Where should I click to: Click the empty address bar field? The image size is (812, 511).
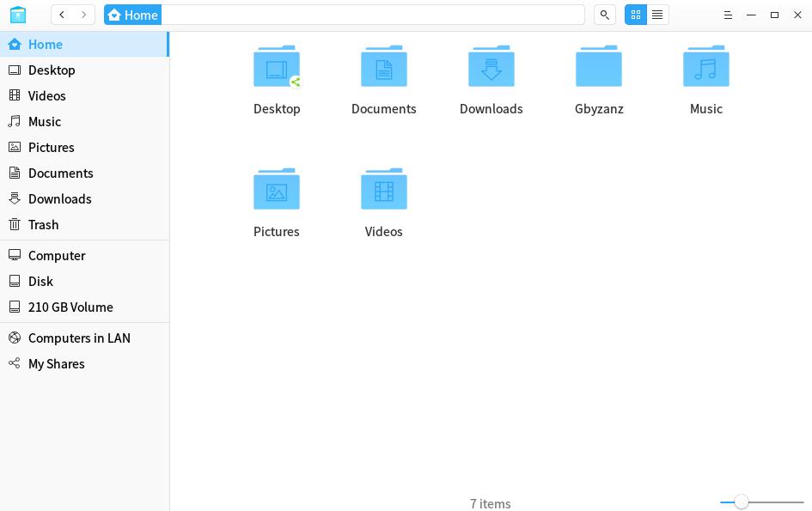[373, 15]
